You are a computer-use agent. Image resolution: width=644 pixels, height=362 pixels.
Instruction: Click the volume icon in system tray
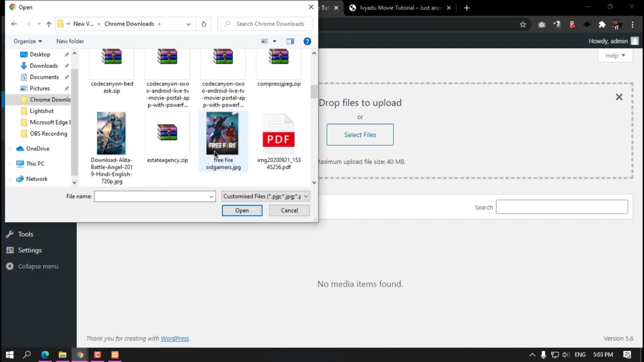[566, 354]
